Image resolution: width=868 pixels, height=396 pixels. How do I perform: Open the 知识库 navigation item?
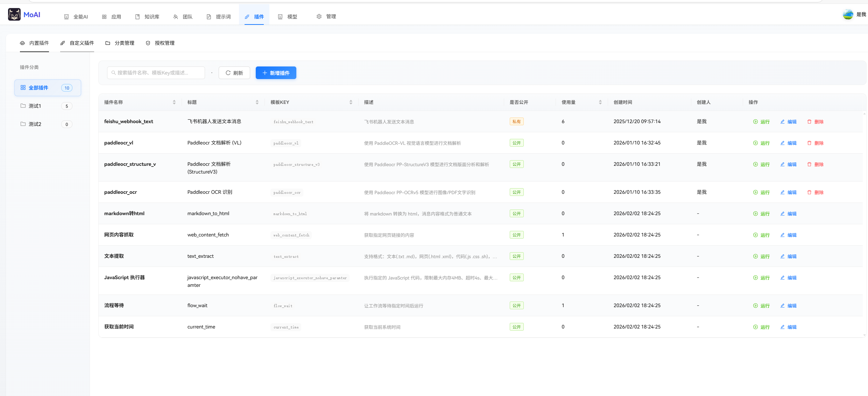tap(147, 16)
